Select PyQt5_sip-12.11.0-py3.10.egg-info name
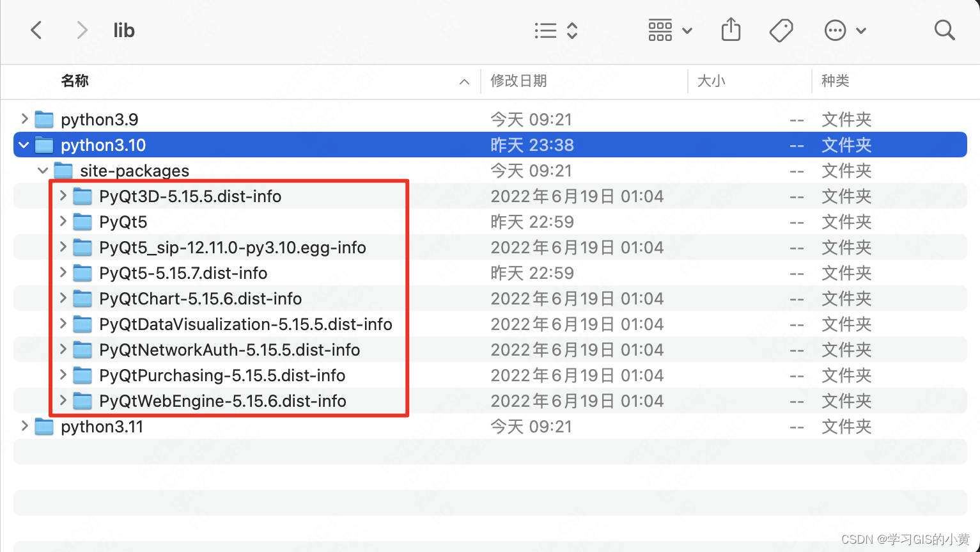The image size is (980, 552). tap(233, 248)
